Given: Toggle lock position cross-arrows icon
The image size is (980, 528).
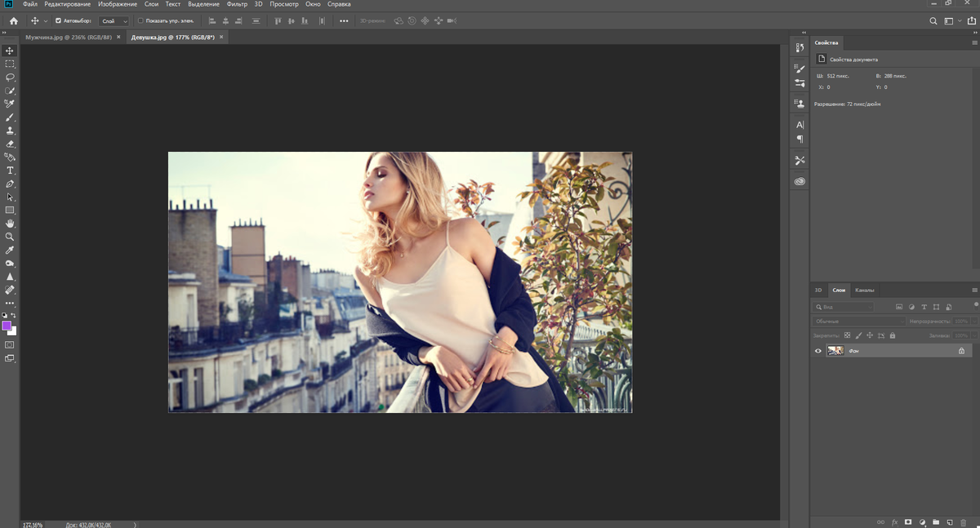Looking at the screenshot, I should click(x=870, y=335).
